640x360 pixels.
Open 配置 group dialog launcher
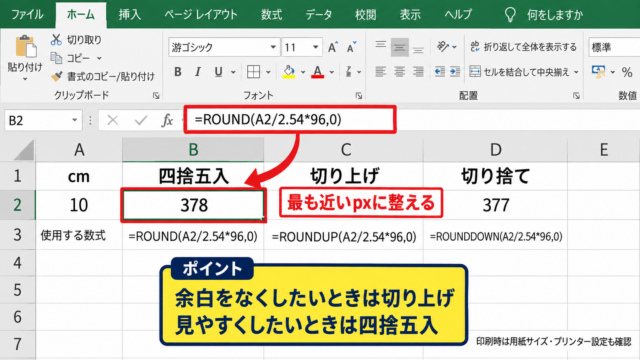click(x=576, y=96)
